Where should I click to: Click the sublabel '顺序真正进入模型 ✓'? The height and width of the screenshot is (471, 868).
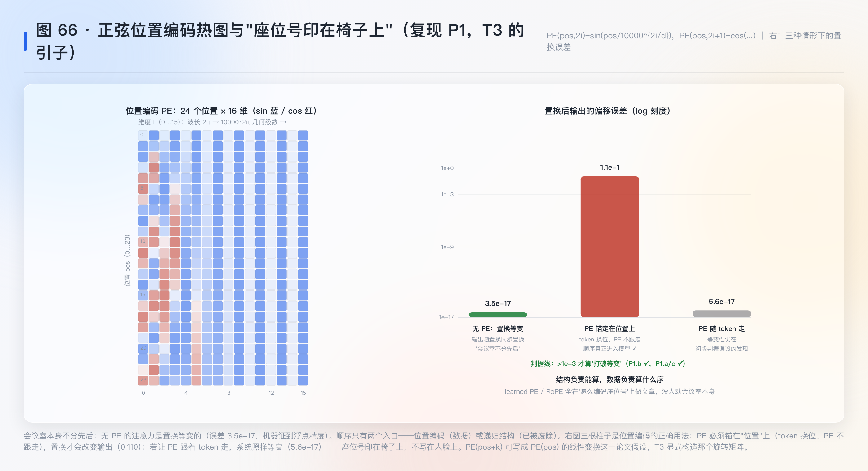[609, 349]
